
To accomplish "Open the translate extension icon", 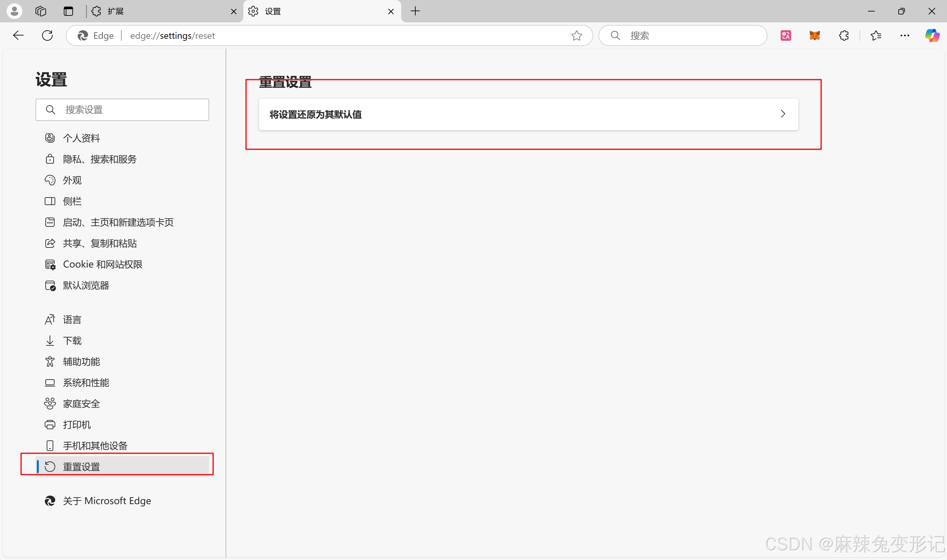I will click(786, 35).
